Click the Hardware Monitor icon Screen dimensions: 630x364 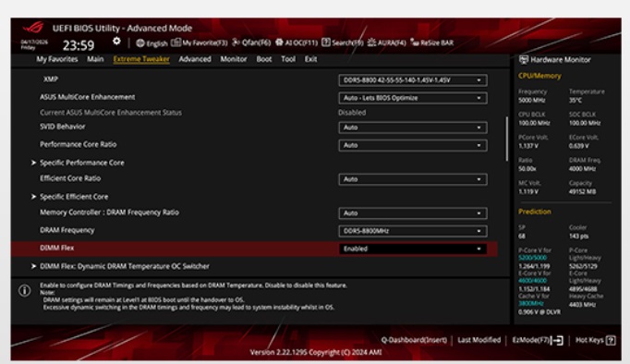pos(524,60)
